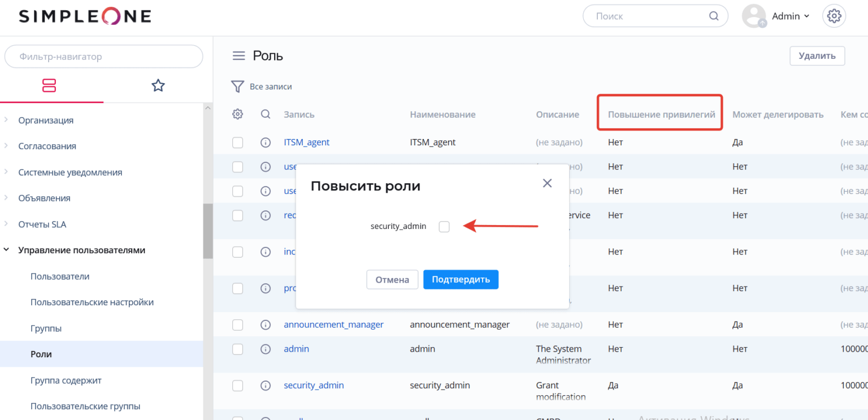Viewport: 868px width, 420px height.
Task: Click the Да privilege value in security_admin row
Action: click(613, 386)
